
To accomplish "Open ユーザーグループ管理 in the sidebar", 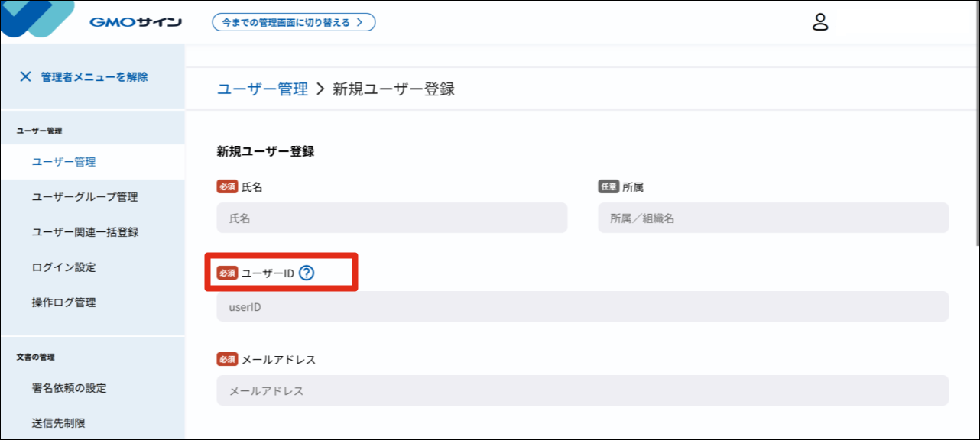I will [85, 197].
